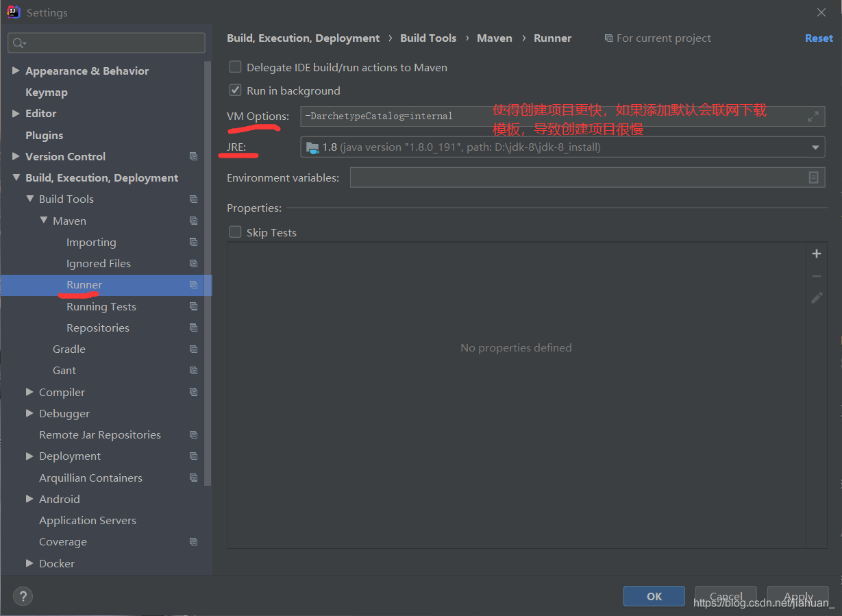842x616 pixels.
Task: Click project-level icon beside Importing
Action: 194,242
